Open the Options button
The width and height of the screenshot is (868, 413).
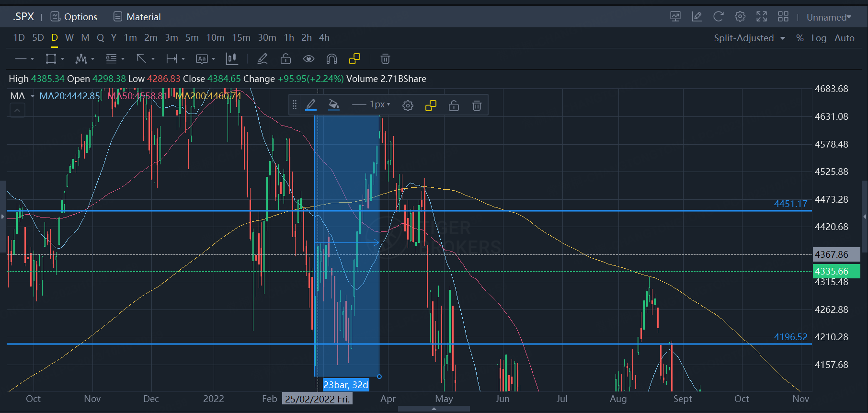tap(74, 17)
